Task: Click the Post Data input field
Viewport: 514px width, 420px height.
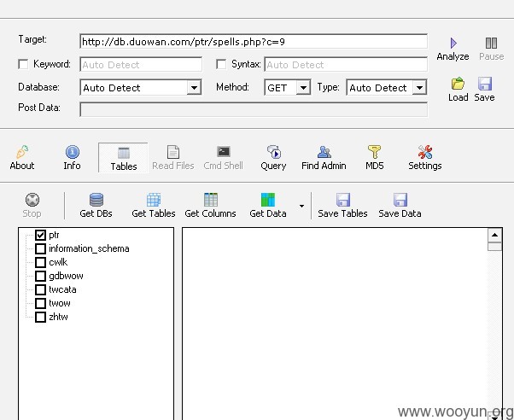Action: 254,109
